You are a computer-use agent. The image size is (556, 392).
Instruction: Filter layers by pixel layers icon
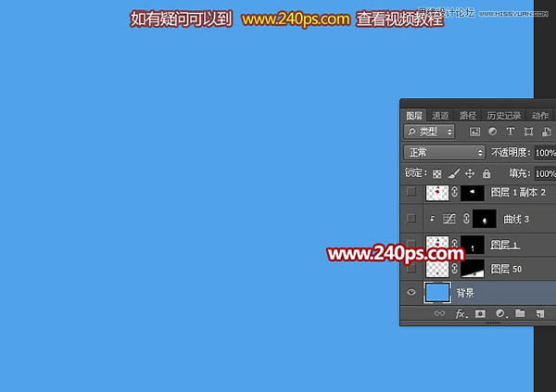click(474, 132)
